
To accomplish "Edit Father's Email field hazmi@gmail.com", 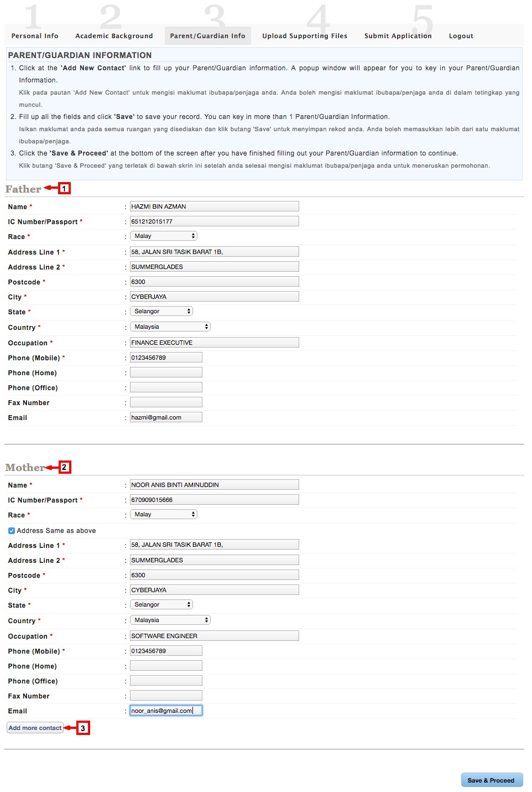I will tap(166, 417).
